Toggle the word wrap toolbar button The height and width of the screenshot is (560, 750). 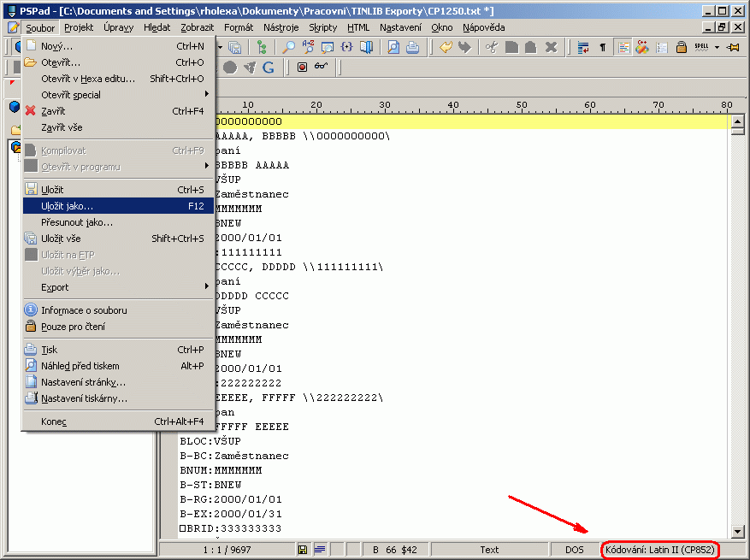(x=584, y=47)
